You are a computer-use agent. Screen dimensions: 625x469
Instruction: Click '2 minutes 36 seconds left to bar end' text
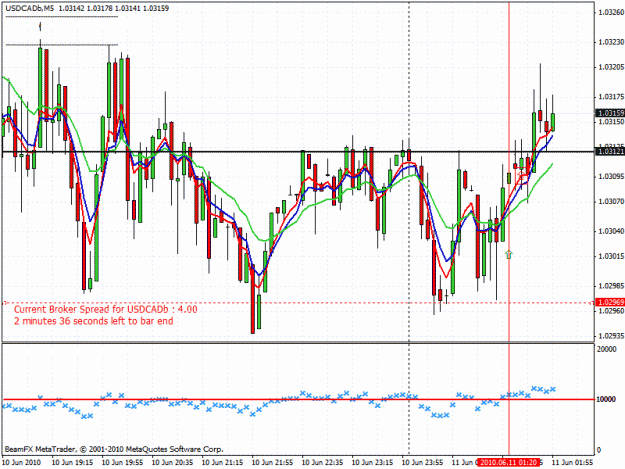click(x=94, y=321)
